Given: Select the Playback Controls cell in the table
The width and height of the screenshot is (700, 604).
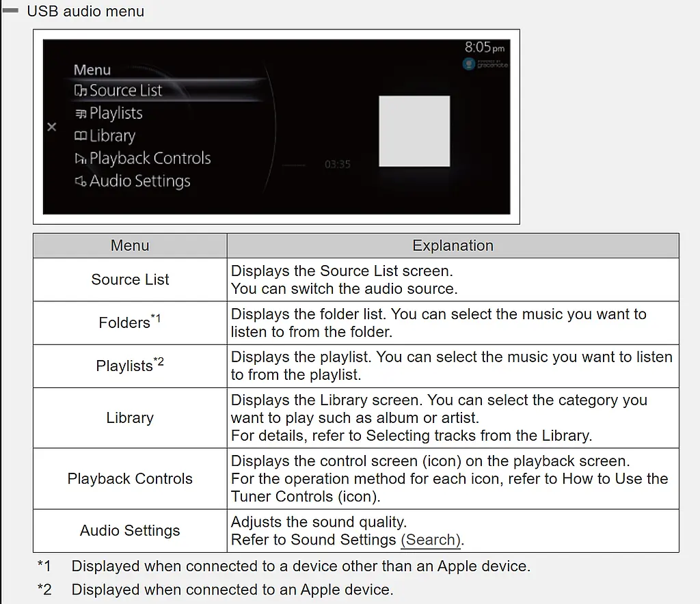Looking at the screenshot, I should [130, 478].
